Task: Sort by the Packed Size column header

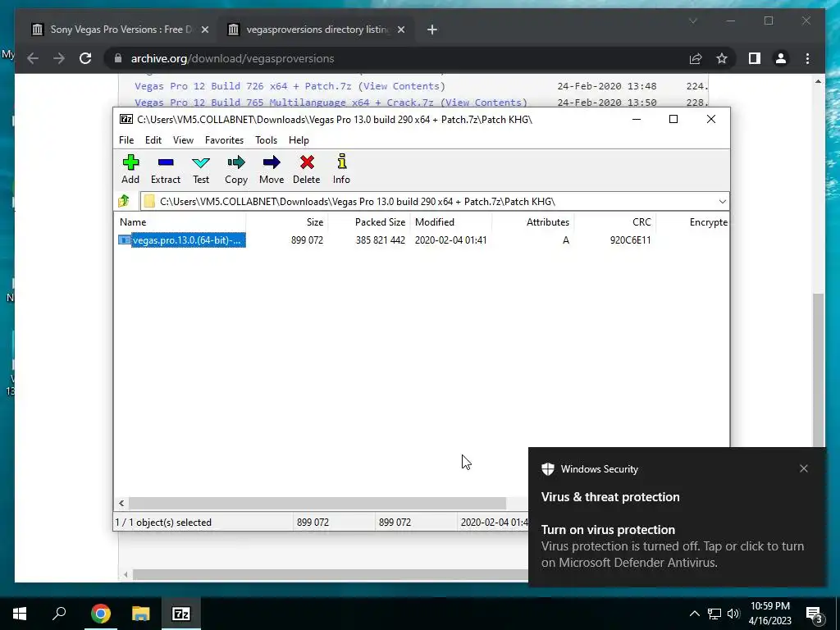Action: (x=370, y=221)
